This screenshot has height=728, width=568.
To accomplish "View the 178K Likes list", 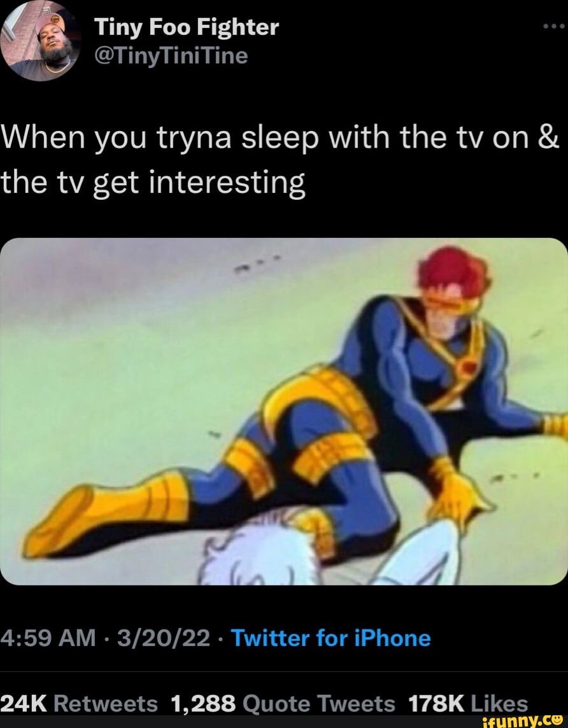I will (x=468, y=703).
